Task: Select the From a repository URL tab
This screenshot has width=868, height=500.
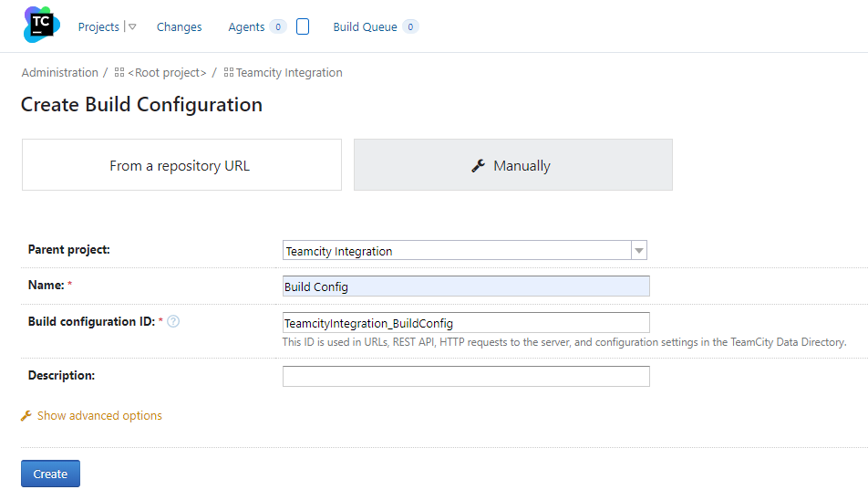Action: 181,165
